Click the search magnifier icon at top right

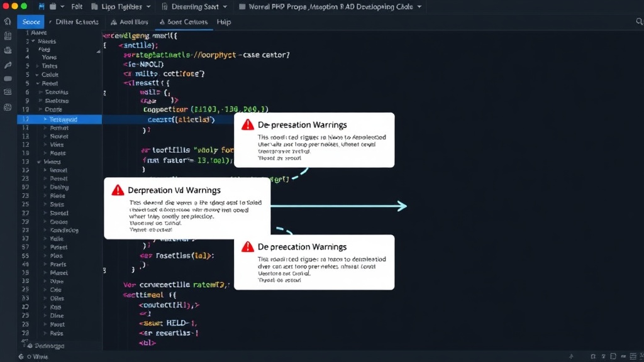pyautogui.click(x=639, y=21)
